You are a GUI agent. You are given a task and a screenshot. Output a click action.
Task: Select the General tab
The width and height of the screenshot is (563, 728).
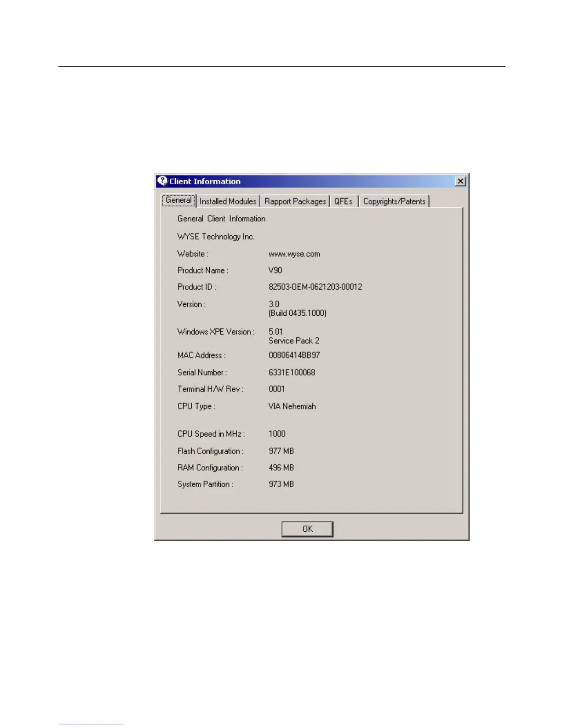[178, 200]
